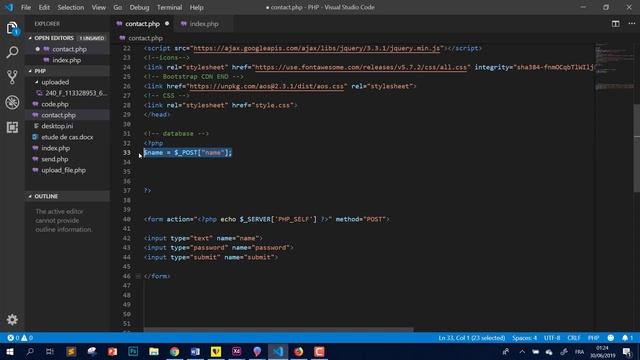640x360 pixels.
Task: Open the Go menu
Action: [x=118, y=7]
